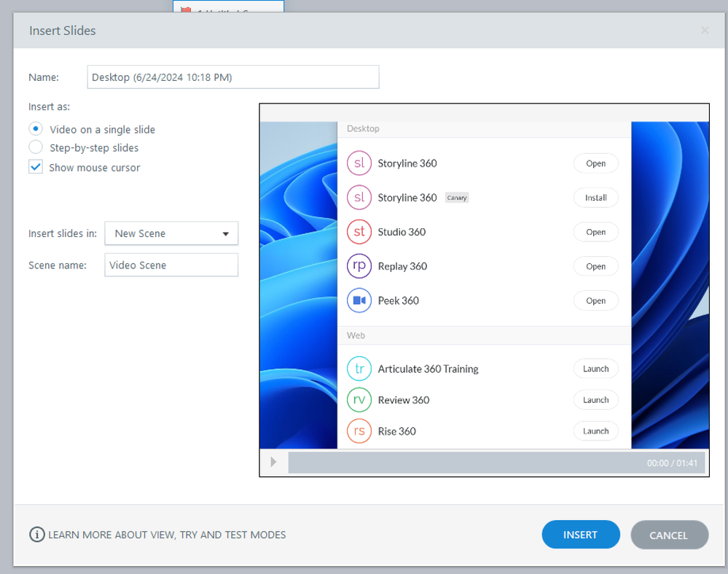This screenshot has width=728, height=574.
Task: Click the Peek 360 camera icon
Action: (x=359, y=300)
